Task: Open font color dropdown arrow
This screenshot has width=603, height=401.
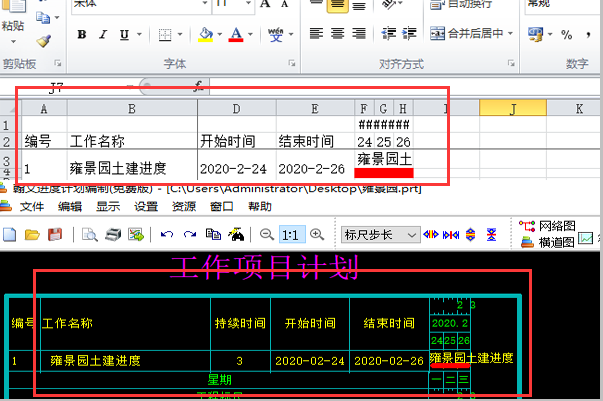Action: [x=250, y=35]
